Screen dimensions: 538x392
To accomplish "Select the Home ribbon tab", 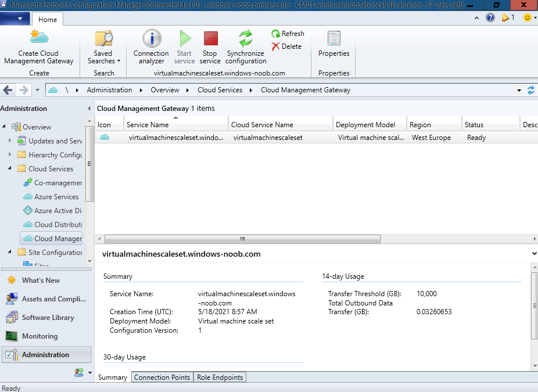I will [47, 20].
